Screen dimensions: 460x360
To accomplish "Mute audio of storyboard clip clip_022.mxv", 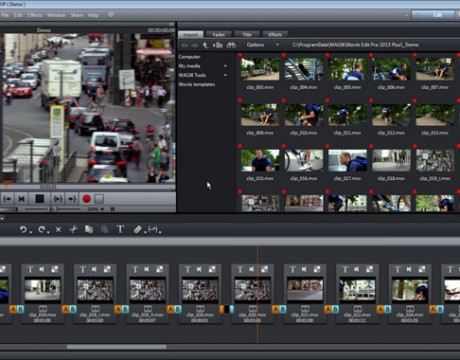I will pyautogui.click(x=356, y=269).
